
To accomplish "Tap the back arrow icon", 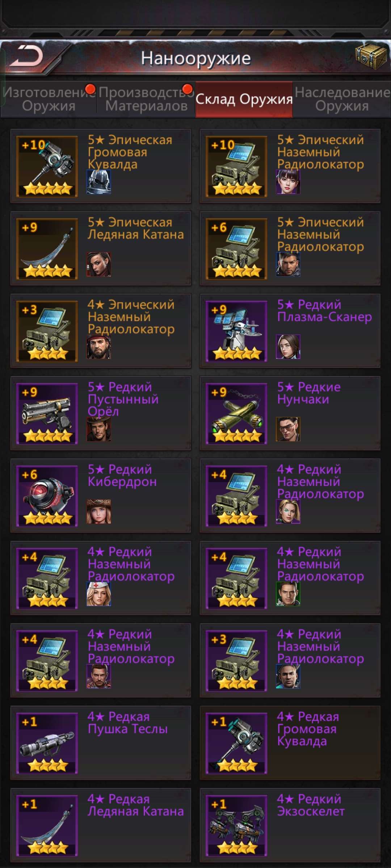I will (26, 57).
